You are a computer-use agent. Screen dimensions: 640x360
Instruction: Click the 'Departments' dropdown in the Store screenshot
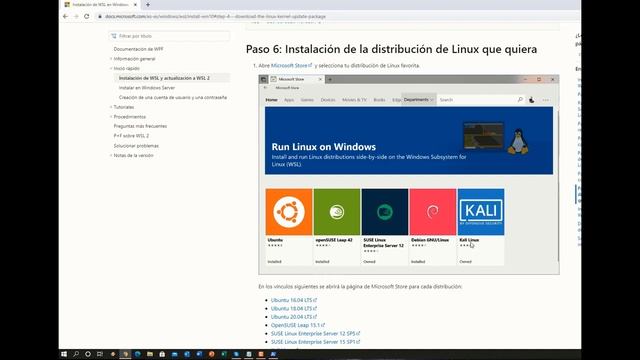pos(419,100)
